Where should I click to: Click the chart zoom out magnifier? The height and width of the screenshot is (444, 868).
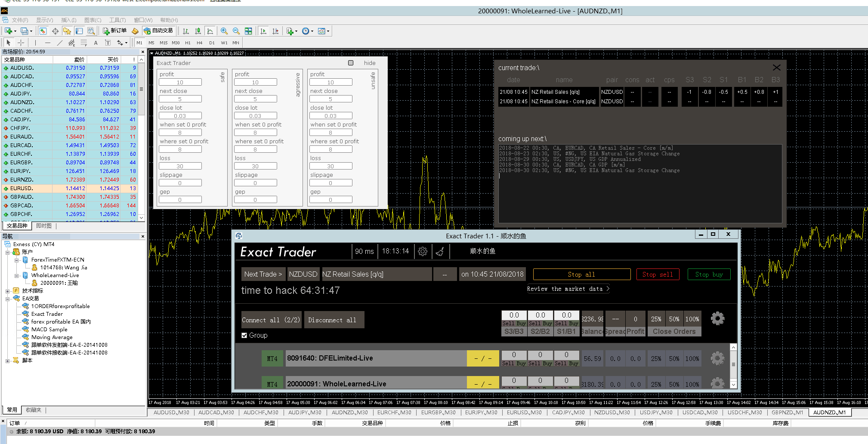(x=236, y=31)
